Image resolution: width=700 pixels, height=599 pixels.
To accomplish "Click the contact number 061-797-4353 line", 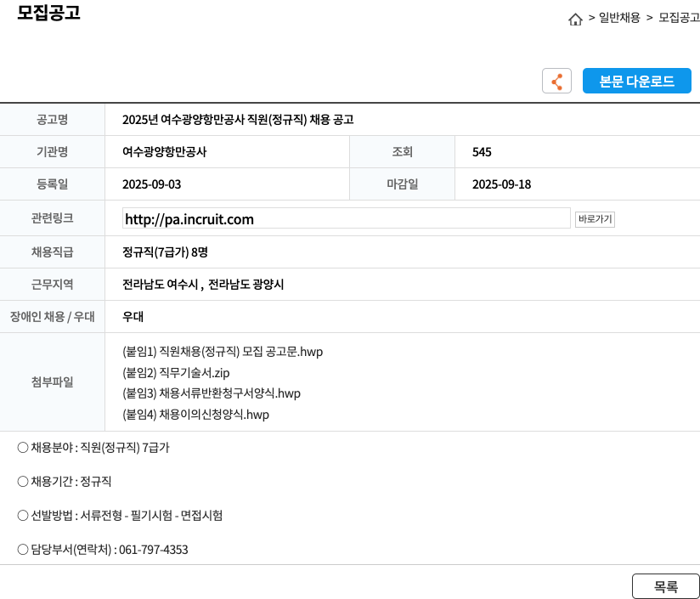I will pyautogui.click(x=103, y=550).
